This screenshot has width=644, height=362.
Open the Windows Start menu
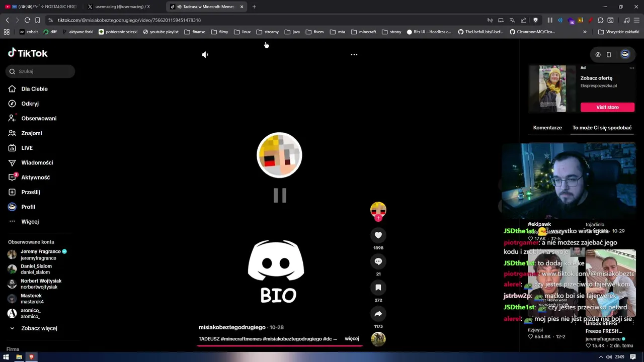6,357
